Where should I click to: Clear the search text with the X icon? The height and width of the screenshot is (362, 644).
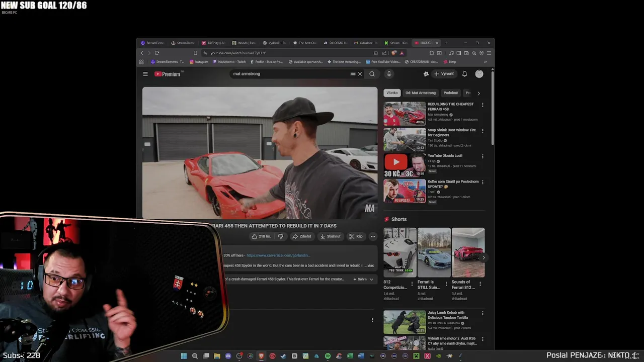[360, 74]
